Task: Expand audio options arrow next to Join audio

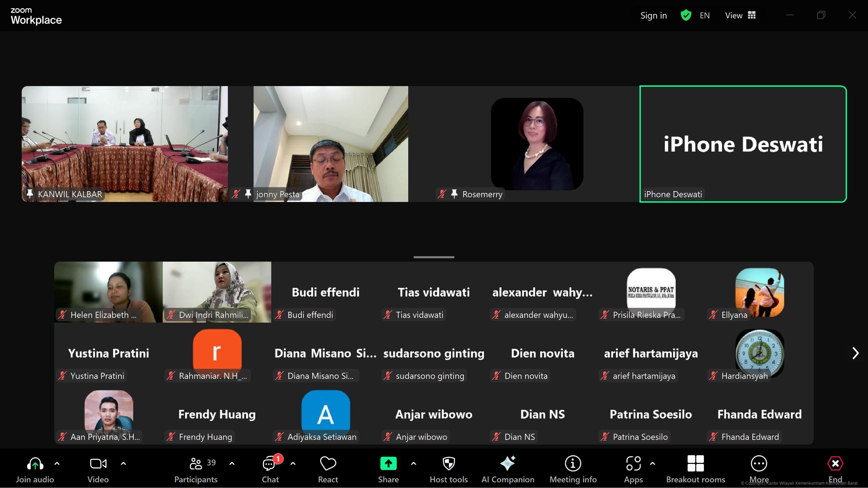Action: pyautogui.click(x=57, y=463)
